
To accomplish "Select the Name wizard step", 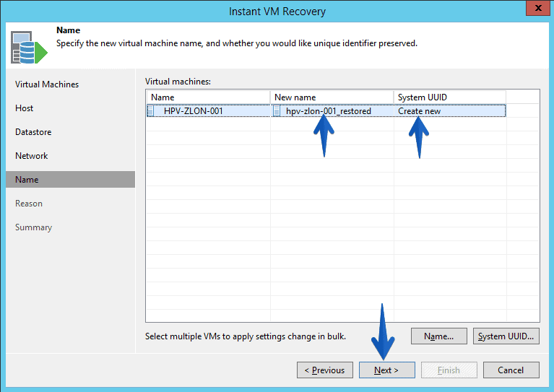I will coord(70,180).
